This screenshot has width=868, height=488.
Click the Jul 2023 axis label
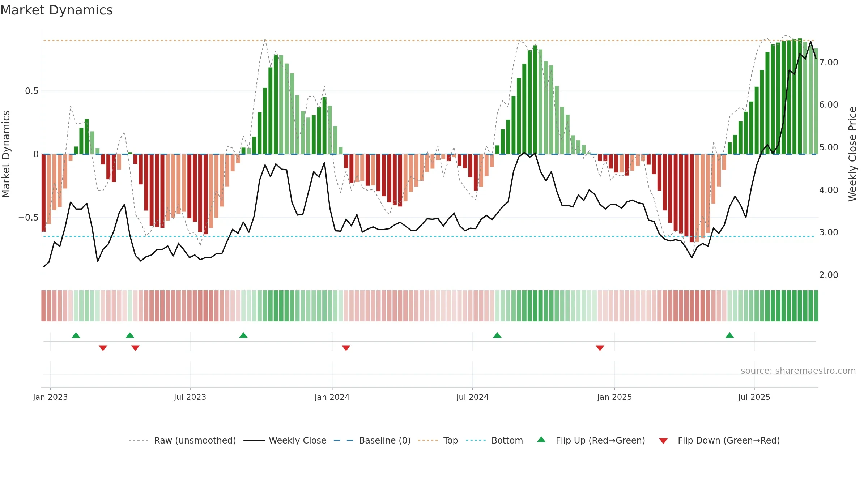point(190,397)
